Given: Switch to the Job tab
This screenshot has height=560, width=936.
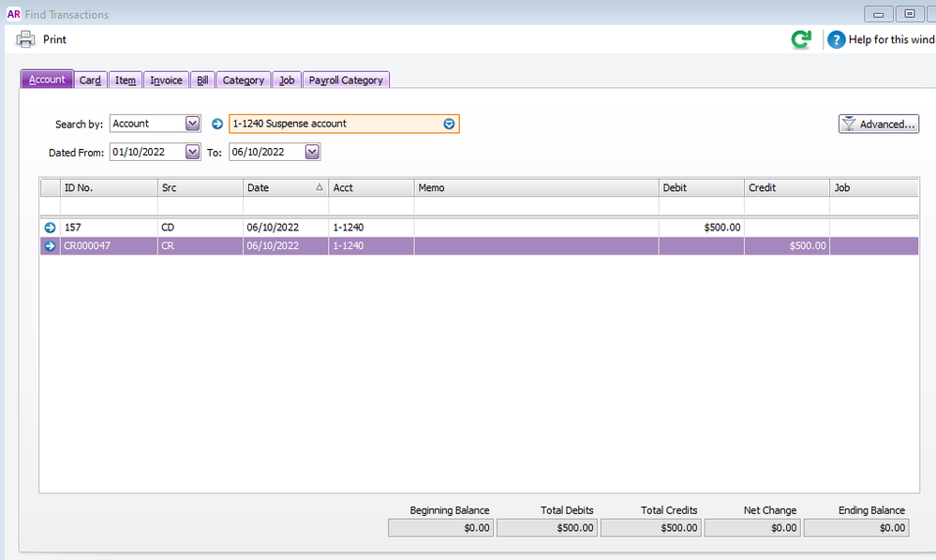Looking at the screenshot, I should [x=287, y=81].
